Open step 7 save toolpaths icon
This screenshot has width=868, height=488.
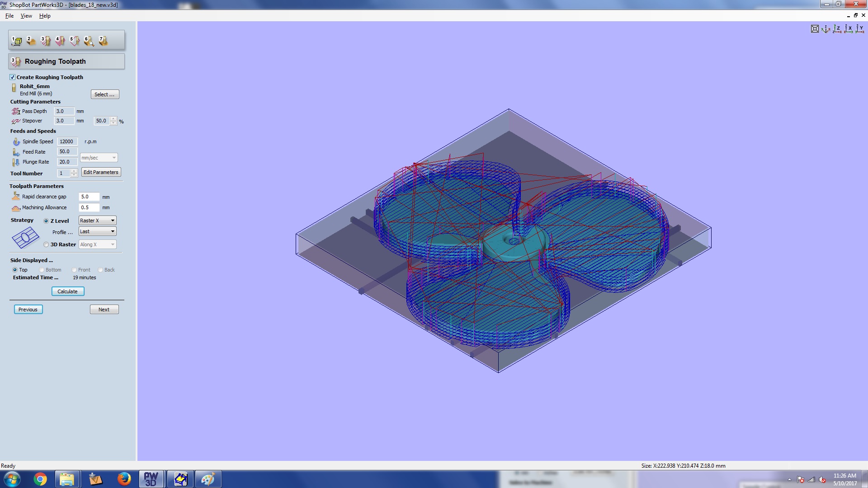(x=103, y=41)
